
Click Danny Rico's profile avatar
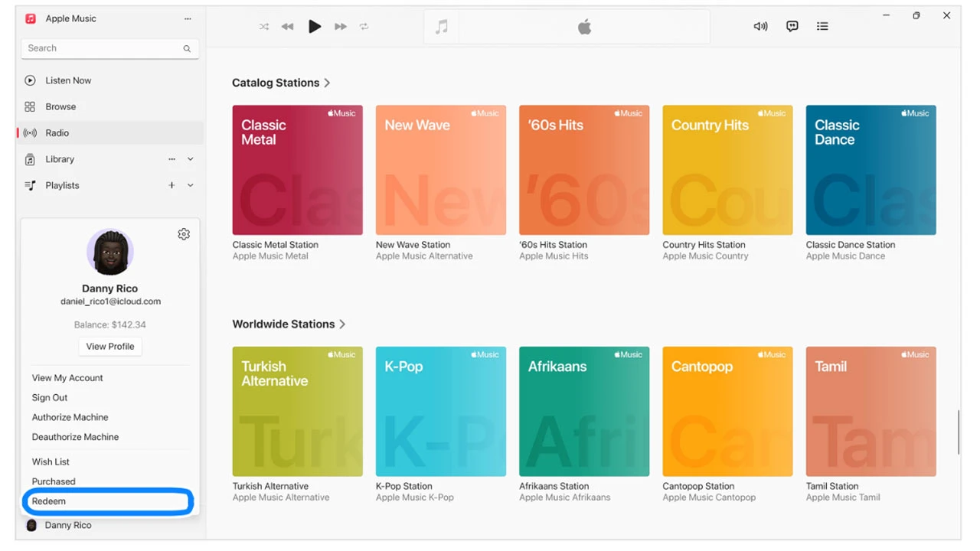click(x=110, y=252)
